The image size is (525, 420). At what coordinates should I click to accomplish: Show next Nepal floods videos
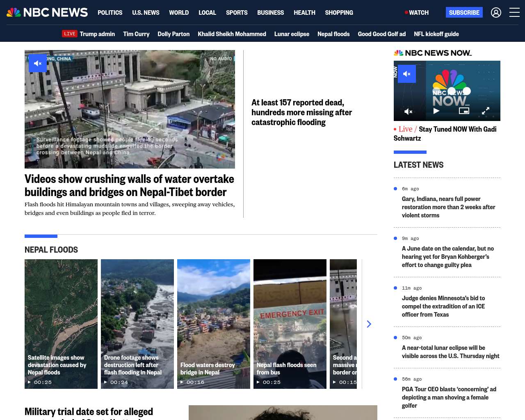[369, 324]
